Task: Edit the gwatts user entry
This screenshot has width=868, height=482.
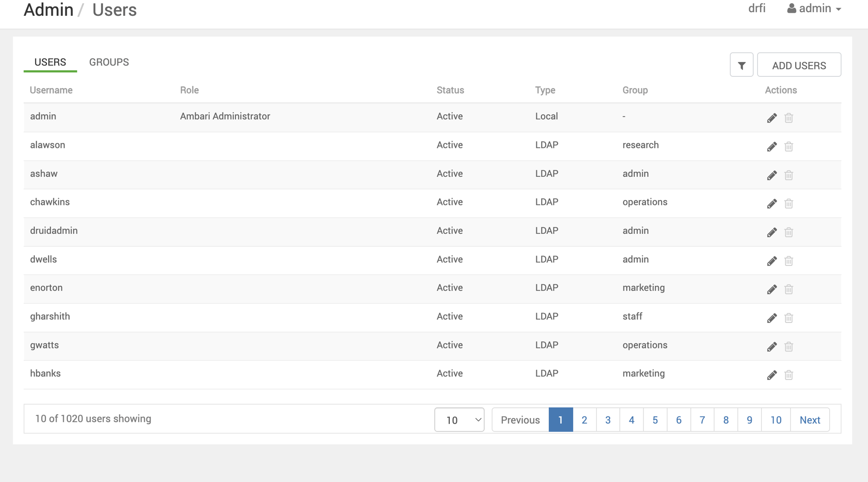Action: tap(772, 347)
